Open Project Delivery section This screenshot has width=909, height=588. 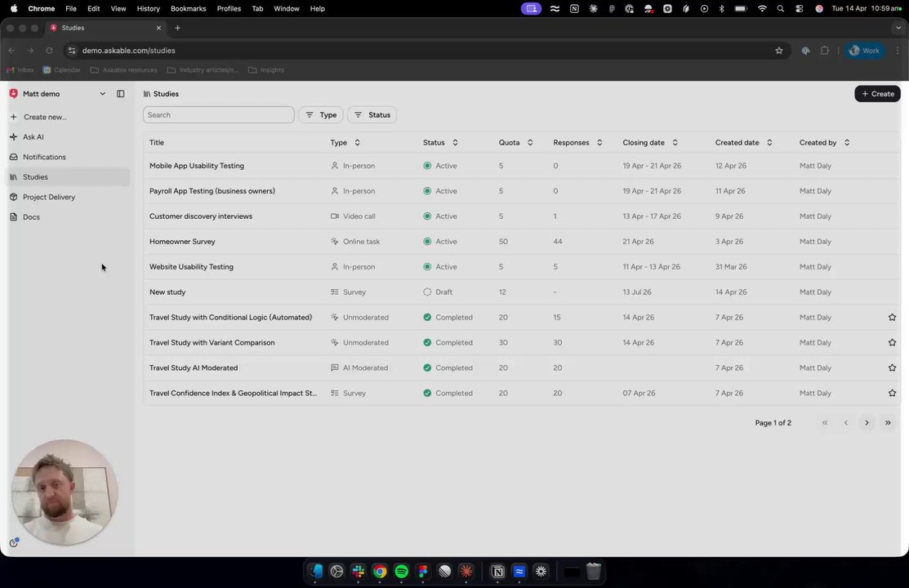coord(49,197)
